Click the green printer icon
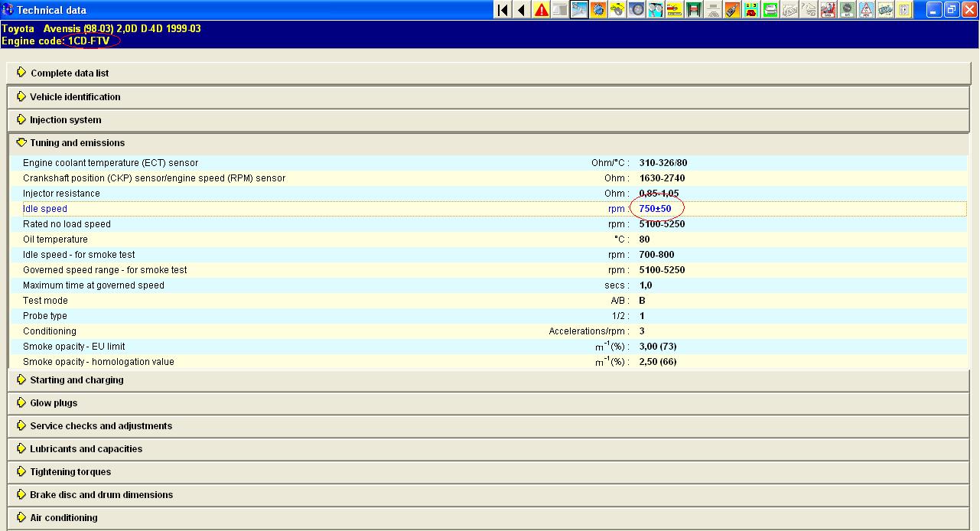The width and height of the screenshot is (980, 531). point(770,10)
